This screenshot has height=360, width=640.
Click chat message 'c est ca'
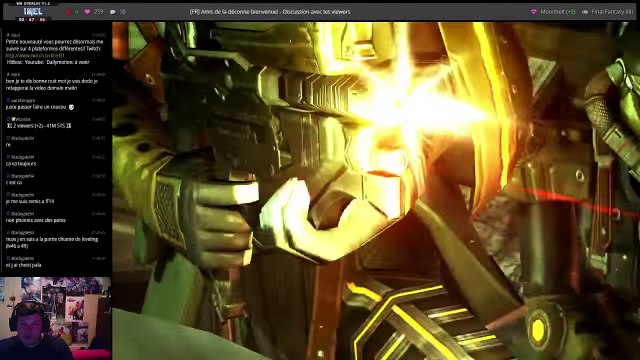14,182
